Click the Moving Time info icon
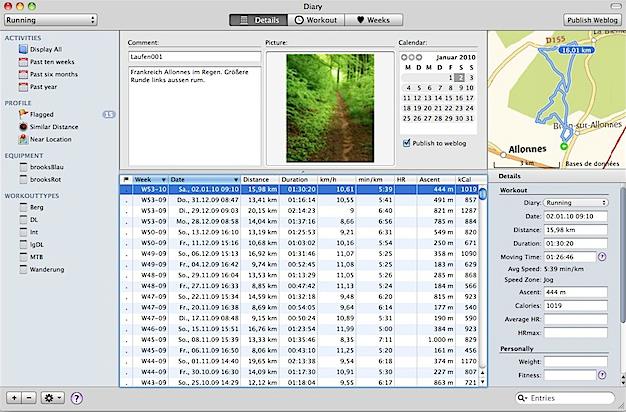This screenshot has width=626, height=412. (602, 257)
